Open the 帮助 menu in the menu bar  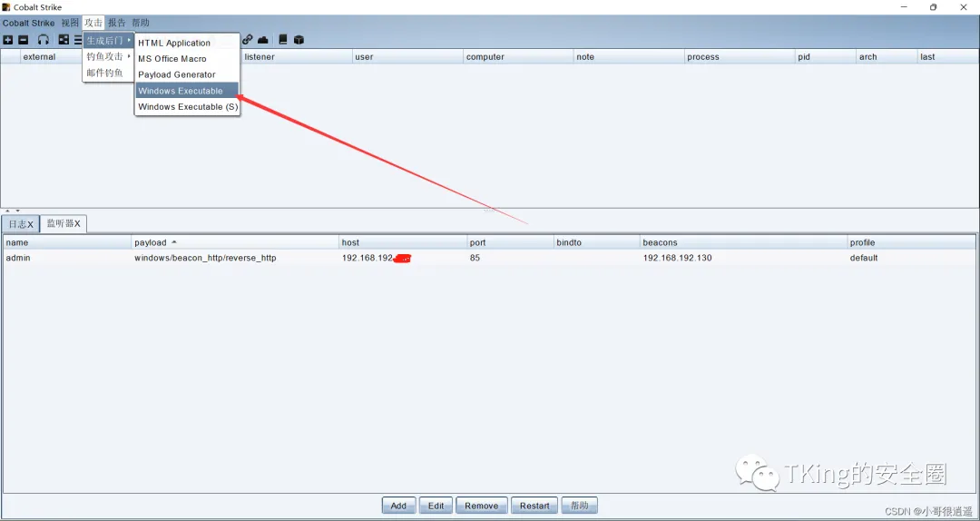pos(141,23)
